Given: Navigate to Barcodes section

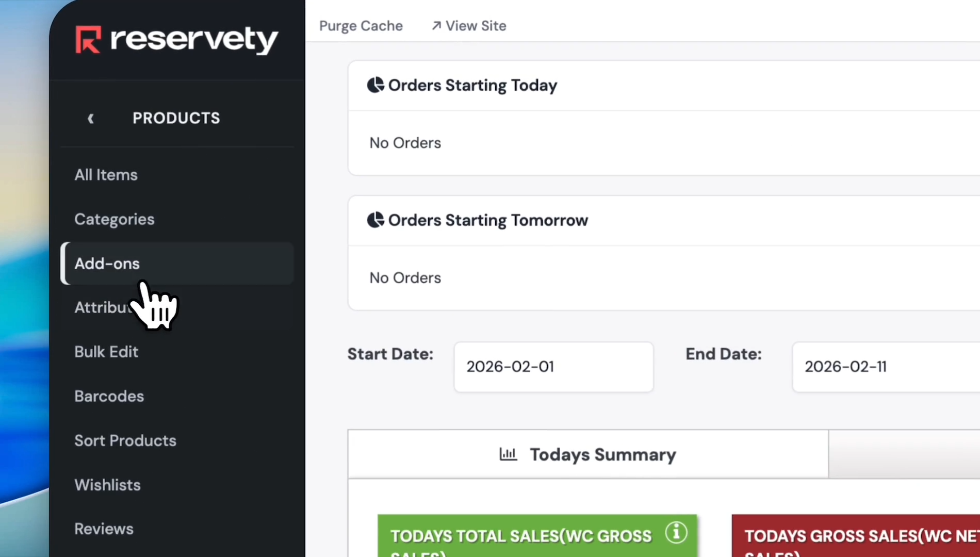Looking at the screenshot, I should [109, 396].
